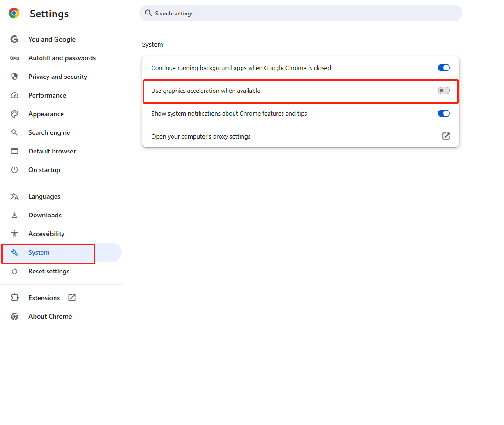
Task: Click the speedometer icon for Performance
Action: point(14,95)
